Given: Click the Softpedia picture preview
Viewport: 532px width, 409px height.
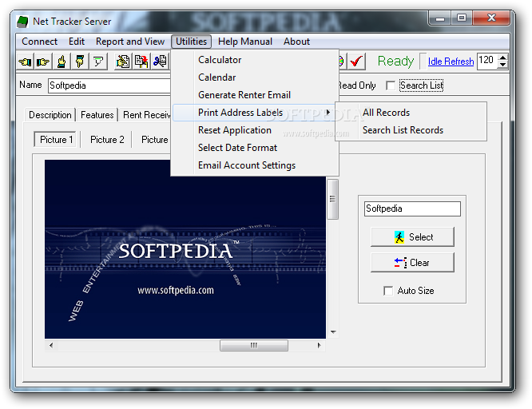Looking at the screenshot, I should click(x=185, y=249).
